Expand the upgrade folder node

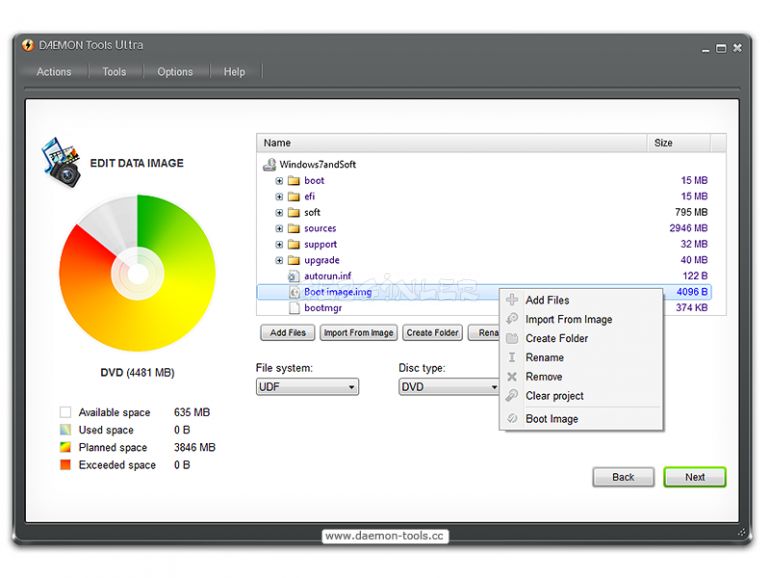click(x=279, y=260)
